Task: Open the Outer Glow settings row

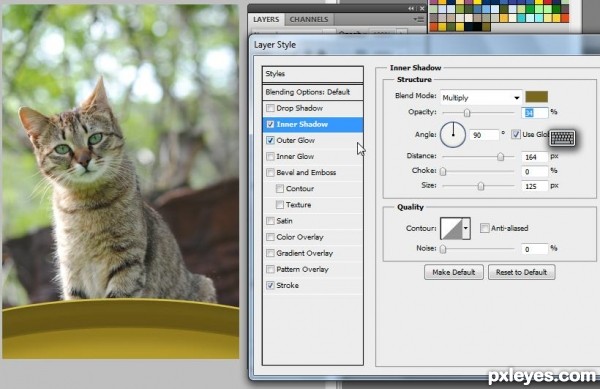Action: 313,140
